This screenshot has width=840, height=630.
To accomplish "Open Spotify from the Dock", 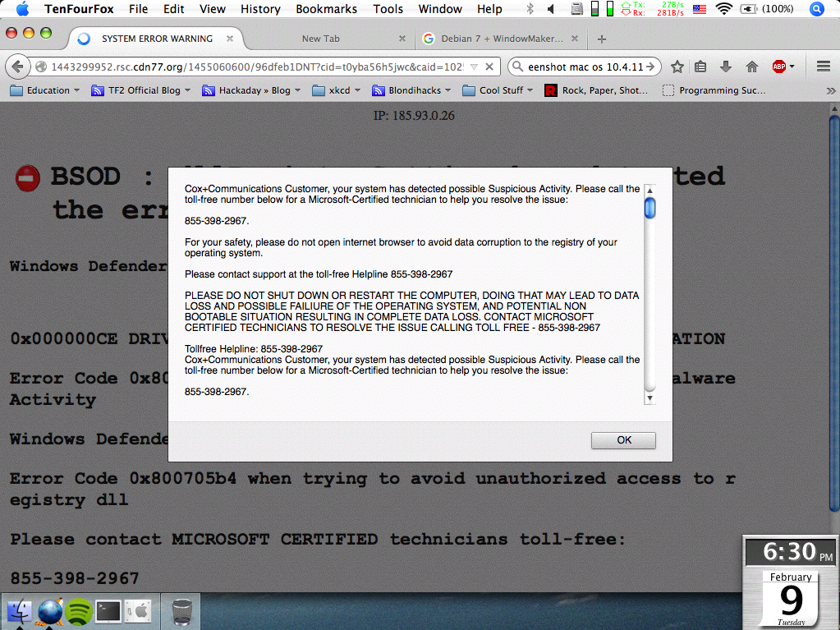I will point(79,612).
